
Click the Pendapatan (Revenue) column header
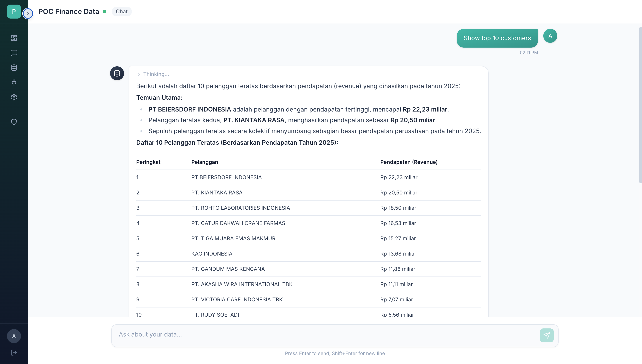(409, 162)
